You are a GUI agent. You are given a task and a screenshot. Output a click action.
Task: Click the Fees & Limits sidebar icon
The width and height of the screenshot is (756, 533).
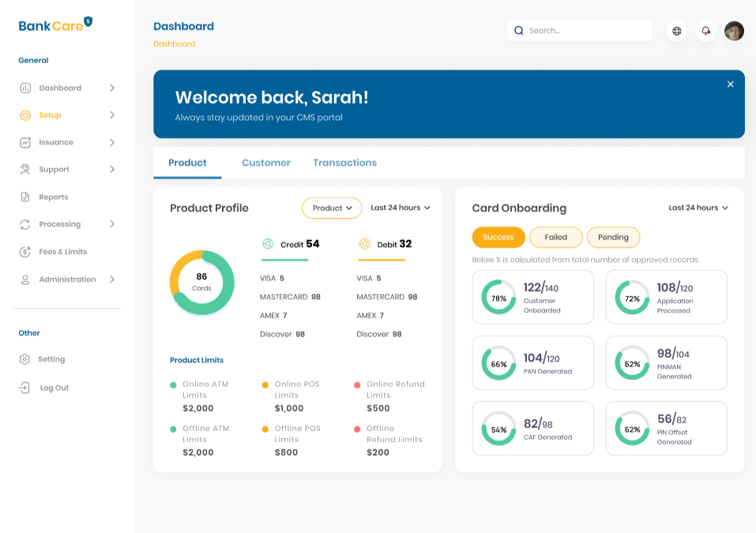(25, 252)
